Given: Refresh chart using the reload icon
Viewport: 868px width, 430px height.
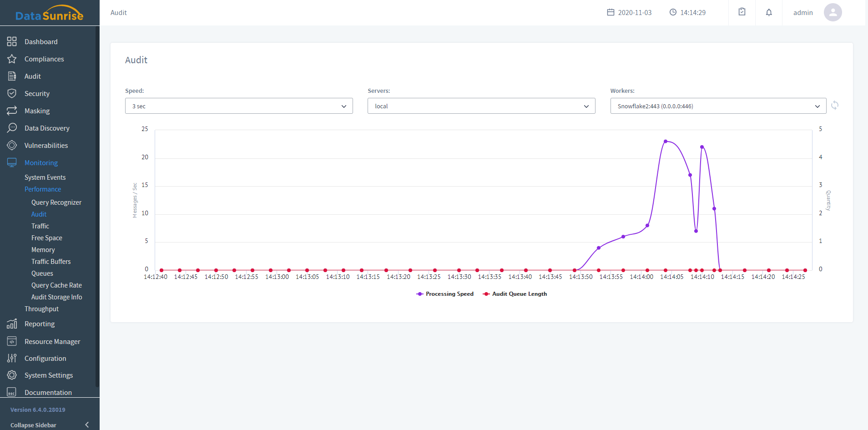Looking at the screenshot, I should [x=835, y=106].
